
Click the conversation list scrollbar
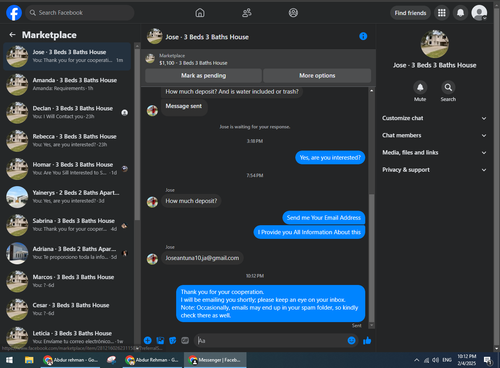(137, 133)
